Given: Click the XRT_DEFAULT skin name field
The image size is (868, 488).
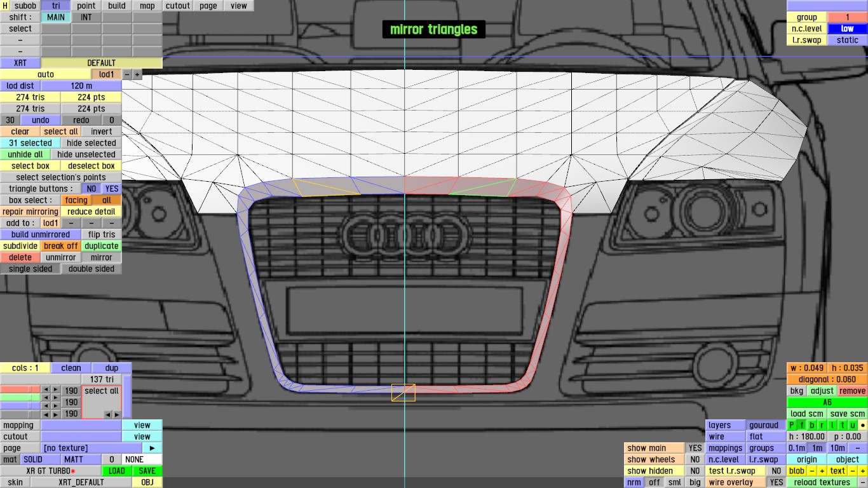Looking at the screenshot, I should click(x=81, y=482).
